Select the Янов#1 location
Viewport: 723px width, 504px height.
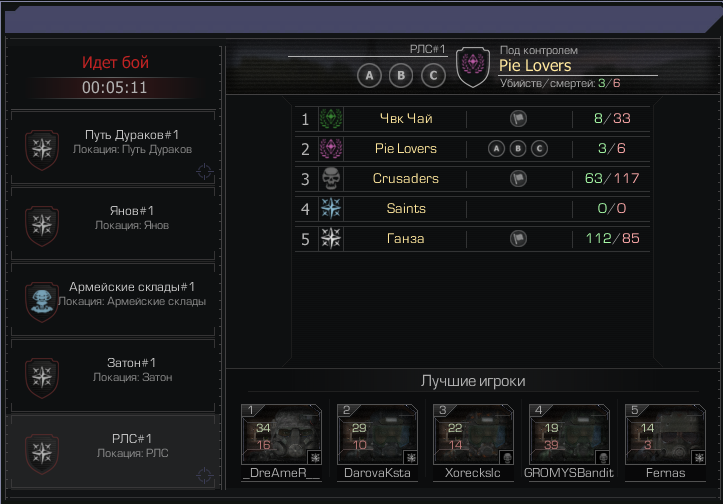[x=113, y=223]
